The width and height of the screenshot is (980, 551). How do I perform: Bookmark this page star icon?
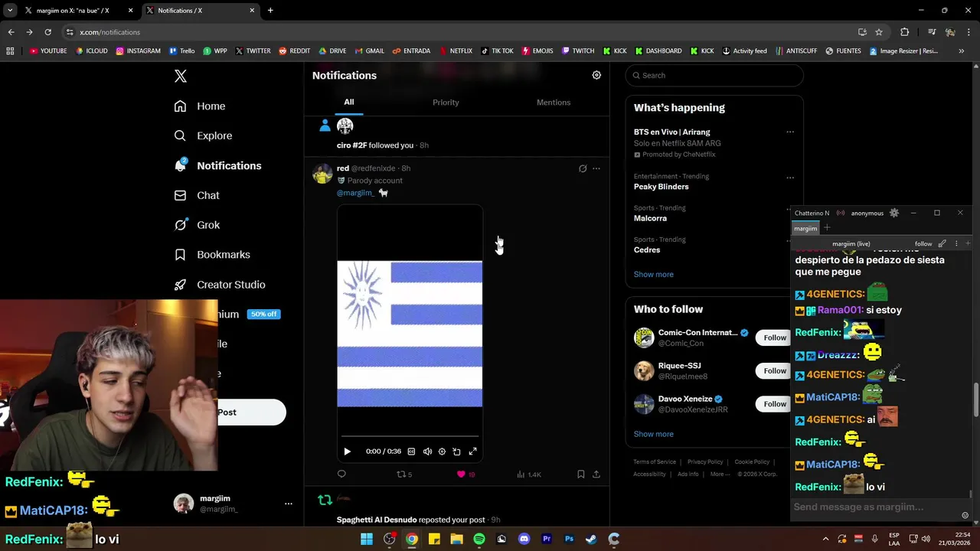[879, 32]
